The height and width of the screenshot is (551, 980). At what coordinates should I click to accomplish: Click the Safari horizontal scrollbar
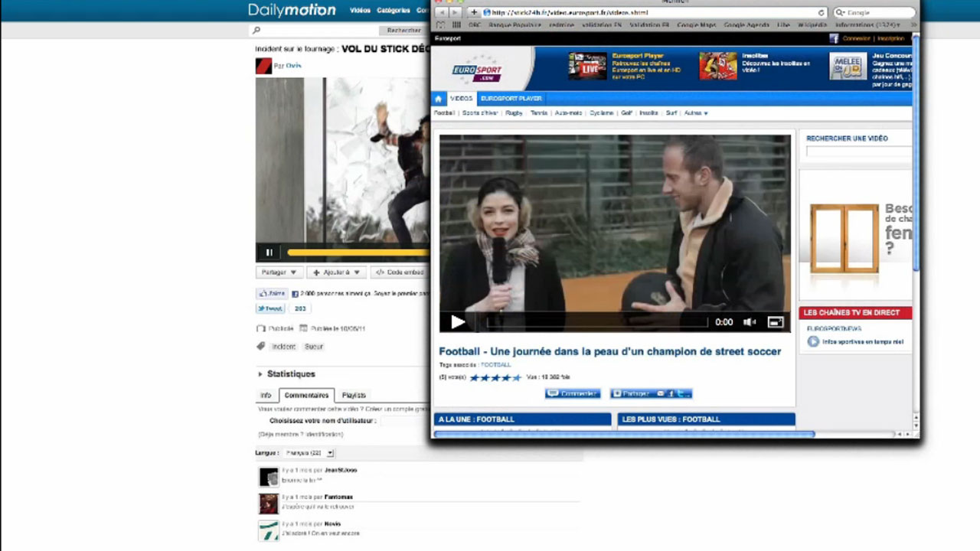point(624,435)
